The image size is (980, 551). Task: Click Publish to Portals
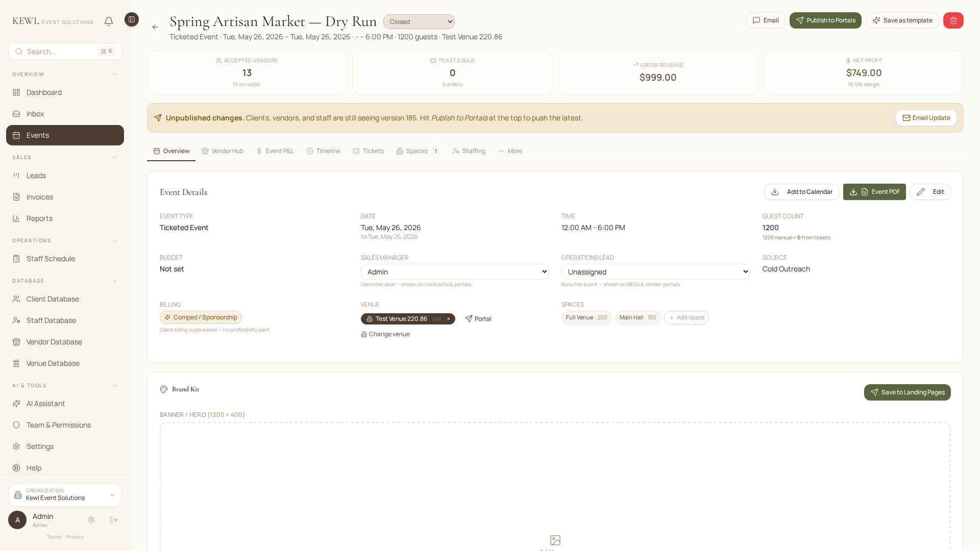pos(825,20)
